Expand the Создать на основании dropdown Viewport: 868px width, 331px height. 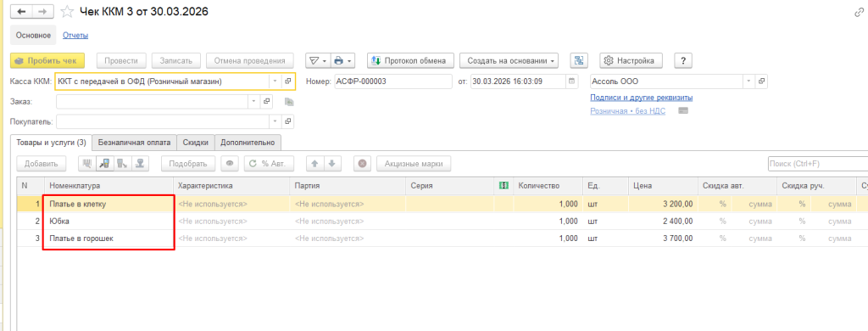(x=509, y=60)
